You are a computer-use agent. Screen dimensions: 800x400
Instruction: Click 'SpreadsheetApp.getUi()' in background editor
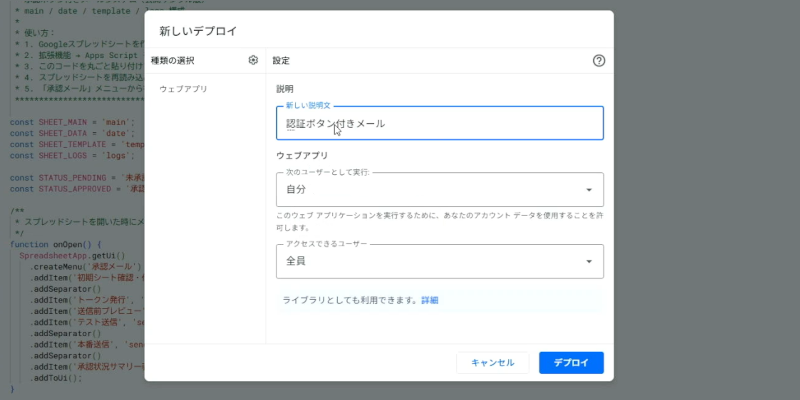[x=72, y=256]
